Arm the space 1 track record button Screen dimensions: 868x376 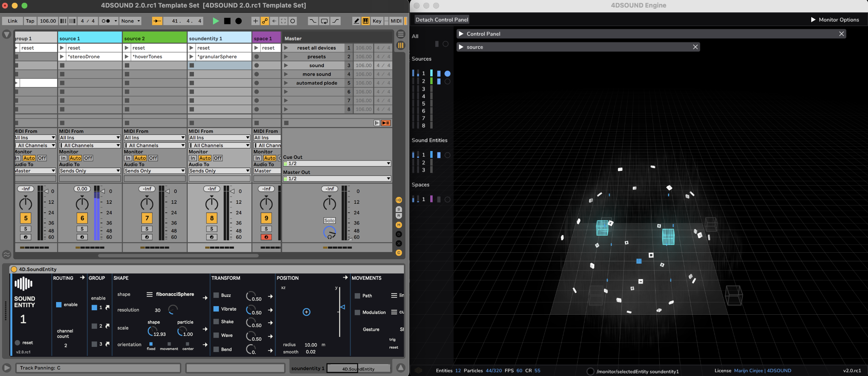coord(266,237)
